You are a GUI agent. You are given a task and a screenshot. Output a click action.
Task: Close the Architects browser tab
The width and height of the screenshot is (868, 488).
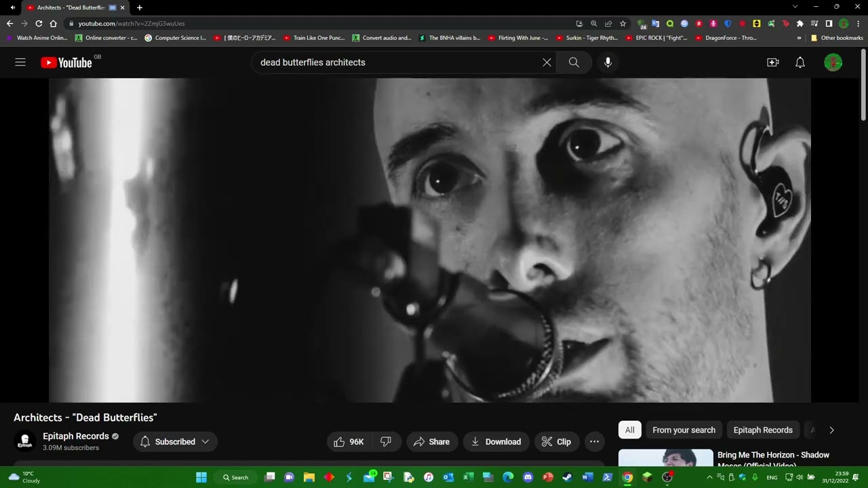point(122,7)
